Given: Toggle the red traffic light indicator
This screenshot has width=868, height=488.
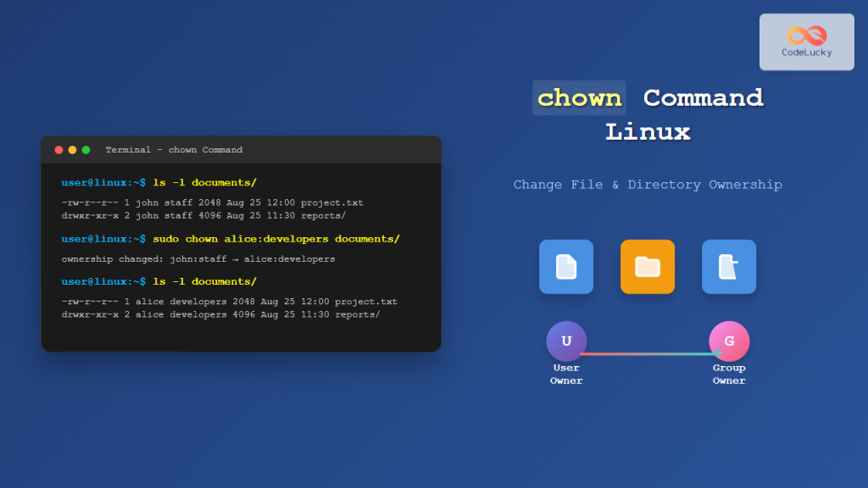Looking at the screenshot, I should point(58,149).
